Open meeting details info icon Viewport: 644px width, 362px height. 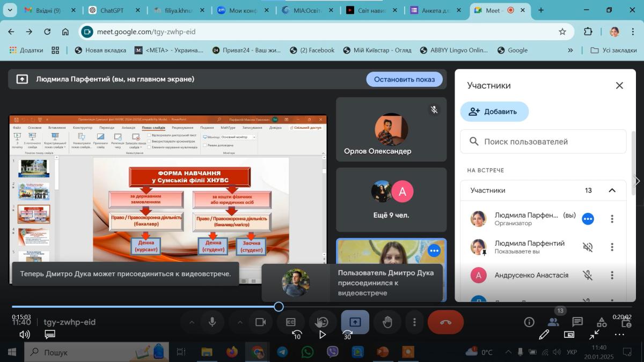point(529,322)
